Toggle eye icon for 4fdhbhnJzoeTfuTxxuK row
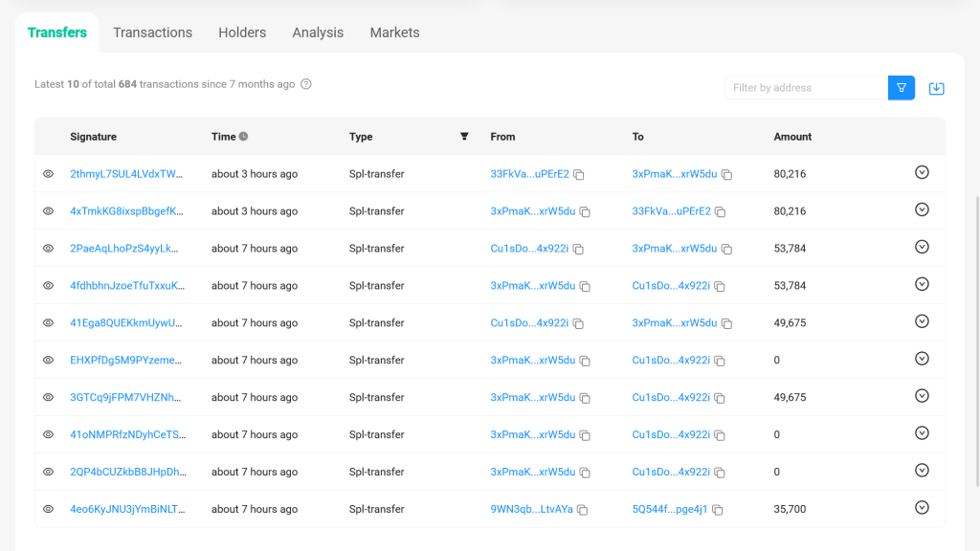The image size is (980, 551). point(48,285)
